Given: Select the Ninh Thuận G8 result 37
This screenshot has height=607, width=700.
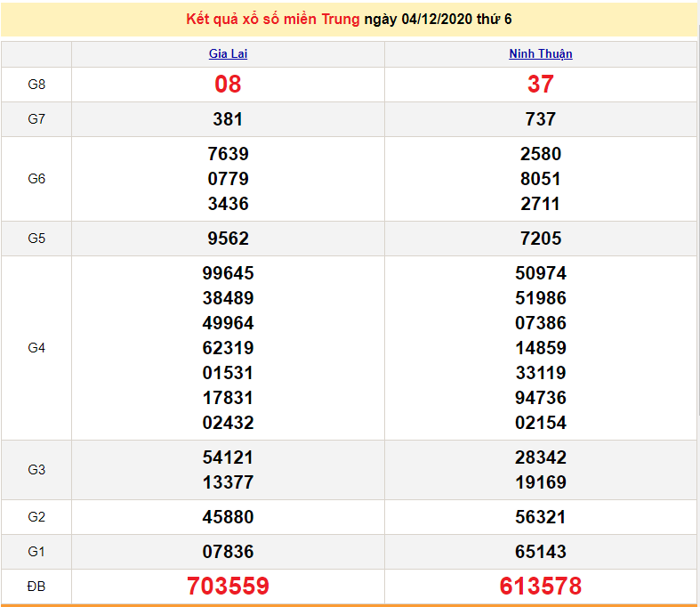Looking at the screenshot, I should (x=540, y=85).
